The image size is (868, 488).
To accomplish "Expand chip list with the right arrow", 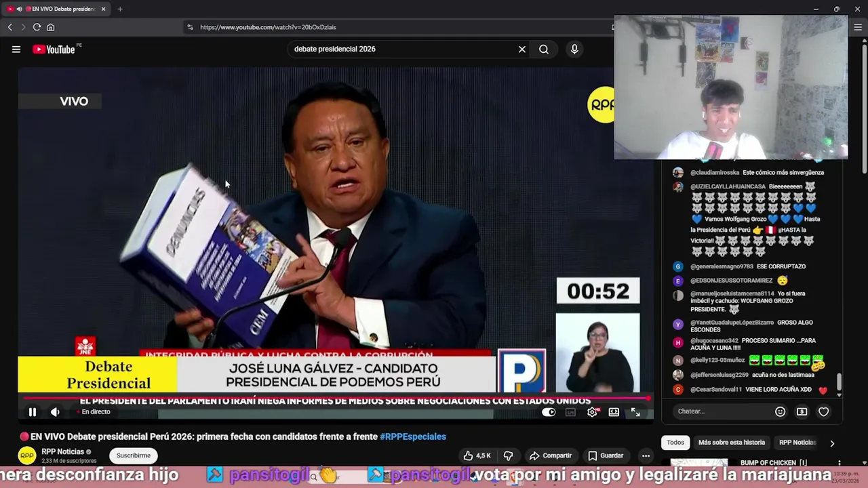I will 832,443.
